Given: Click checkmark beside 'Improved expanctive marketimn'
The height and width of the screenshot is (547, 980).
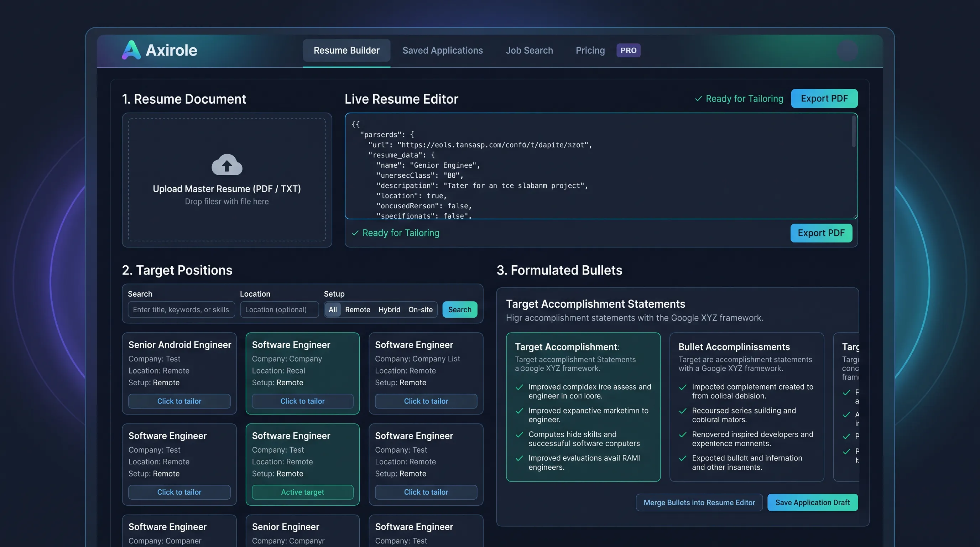Looking at the screenshot, I should point(519,411).
